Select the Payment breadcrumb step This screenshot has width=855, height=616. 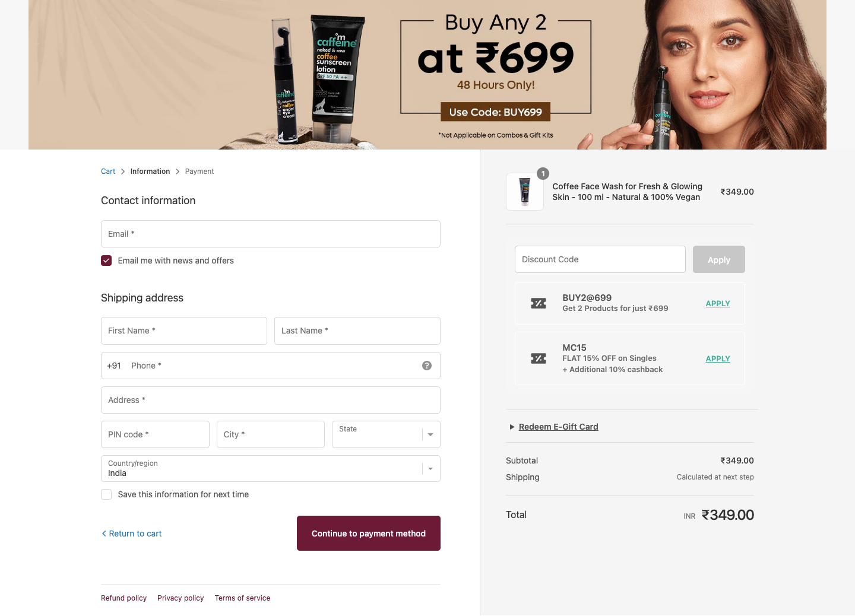pyautogui.click(x=199, y=172)
